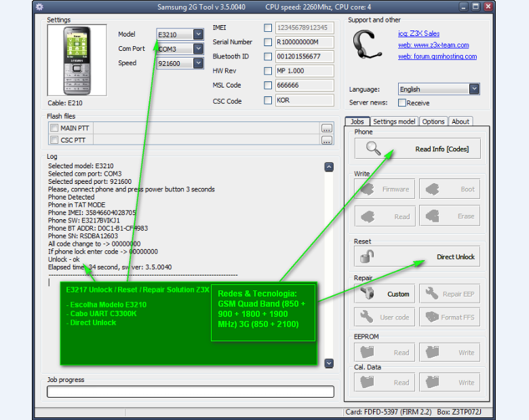The height and width of the screenshot is (420, 529).
Task: Open the Model dropdown showing E3210
Action: 198,34
